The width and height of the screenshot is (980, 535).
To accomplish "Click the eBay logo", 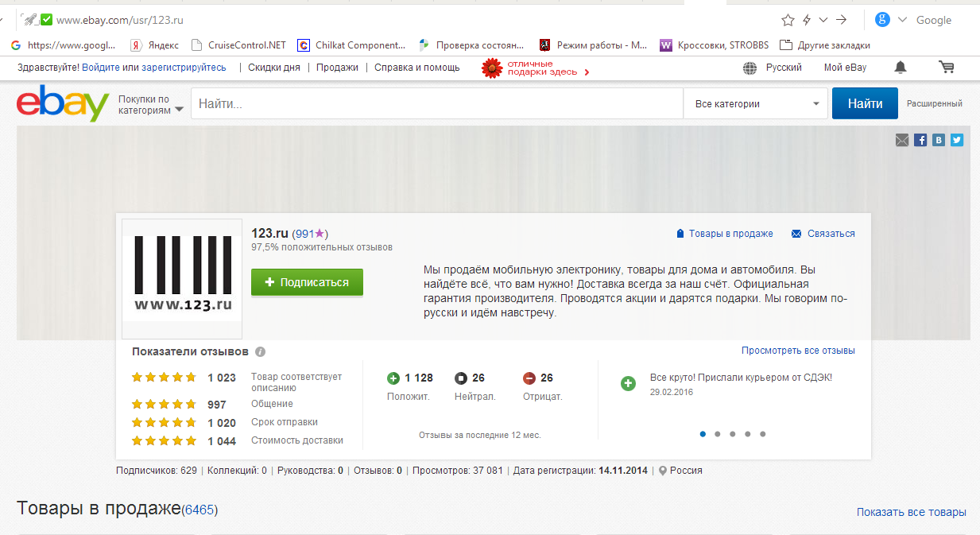I will click(63, 104).
